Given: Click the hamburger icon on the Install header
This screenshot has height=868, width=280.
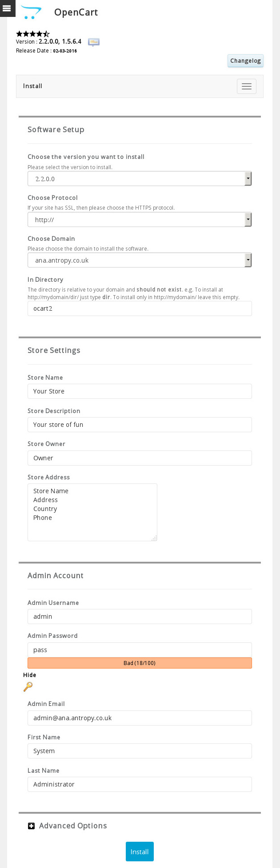Looking at the screenshot, I should point(246,86).
